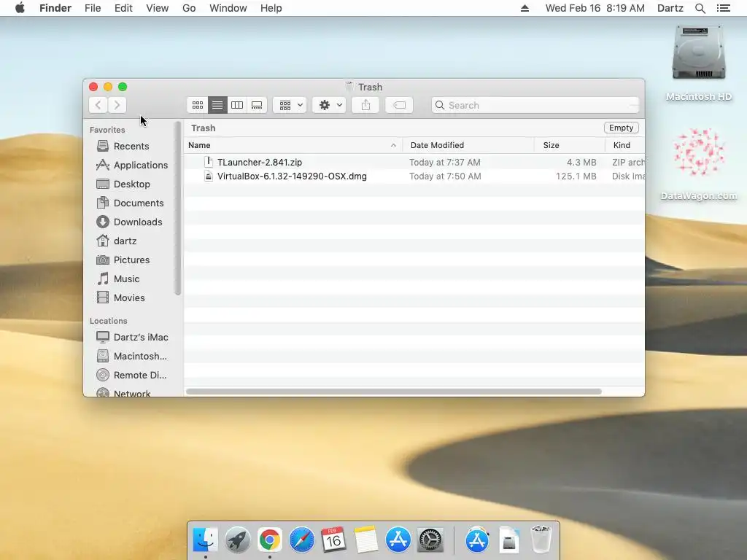Open Safari from the Dock
The height and width of the screenshot is (560, 747).
click(301, 540)
